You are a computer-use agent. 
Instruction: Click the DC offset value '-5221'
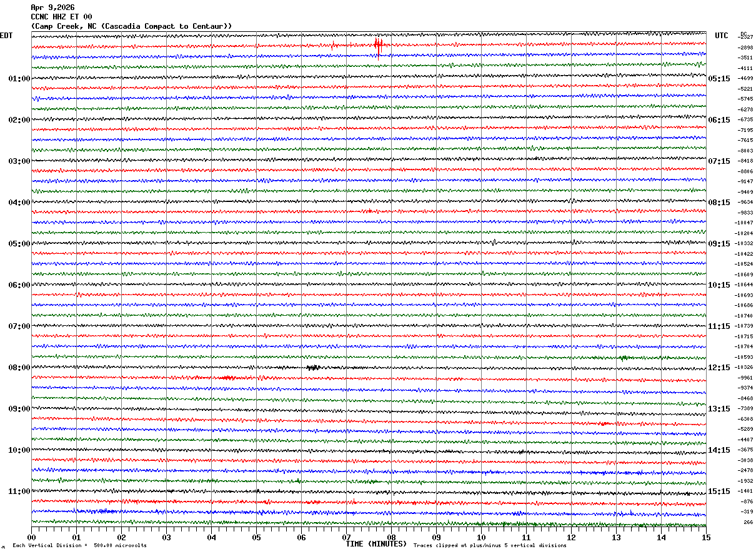[745, 89]
